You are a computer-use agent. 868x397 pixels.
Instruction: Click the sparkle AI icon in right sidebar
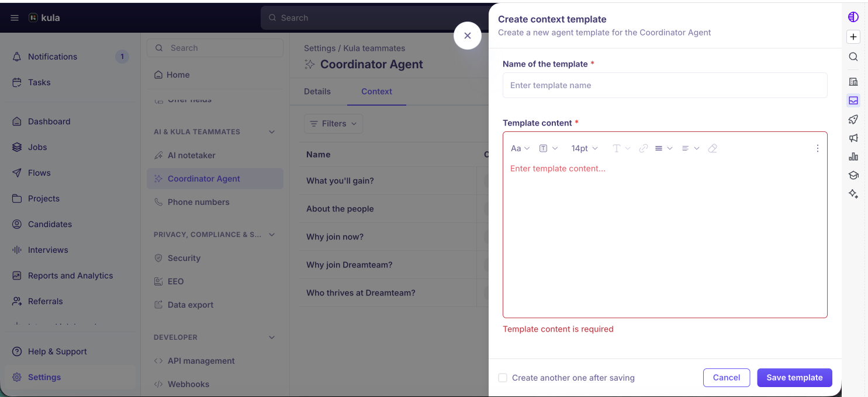point(853,194)
